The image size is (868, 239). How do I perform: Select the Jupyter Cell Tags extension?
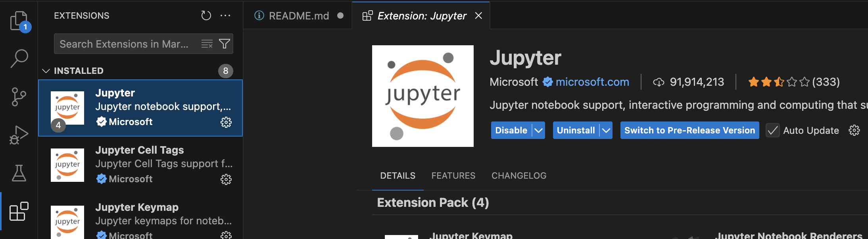click(x=140, y=164)
